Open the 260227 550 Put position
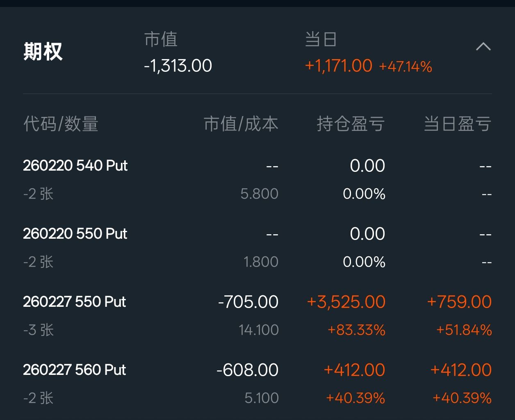The image size is (515, 420). coord(75,302)
